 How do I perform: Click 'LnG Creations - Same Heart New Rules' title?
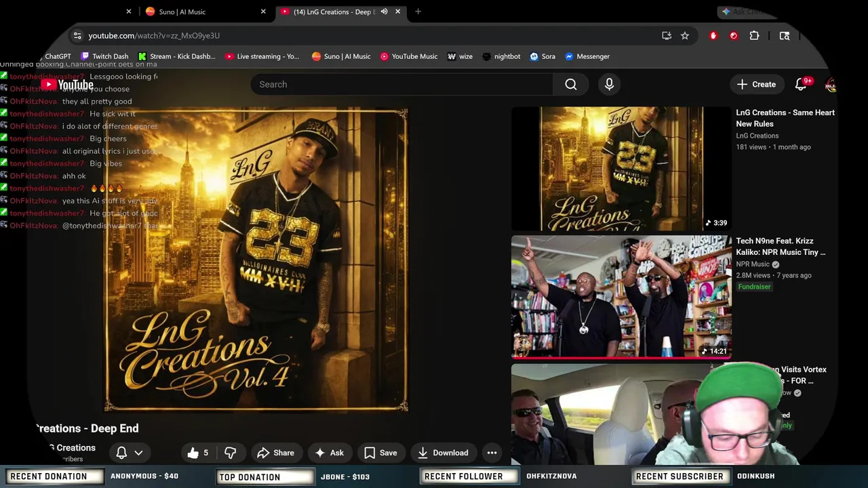point(785,118)
